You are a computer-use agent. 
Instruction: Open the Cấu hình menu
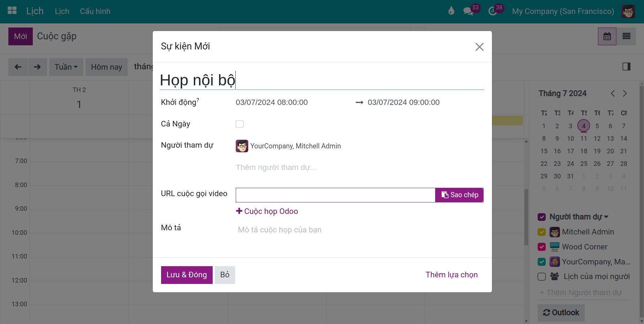point(95,11)
